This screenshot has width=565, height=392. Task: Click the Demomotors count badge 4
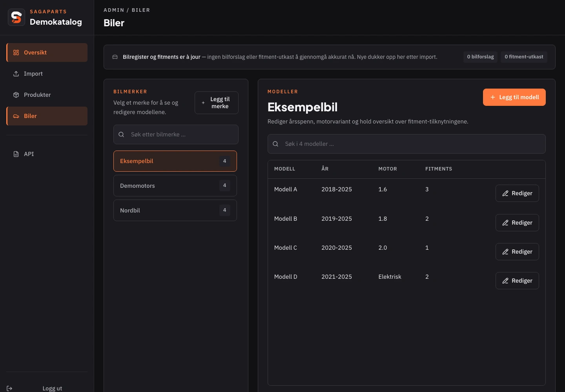[224, 185]
